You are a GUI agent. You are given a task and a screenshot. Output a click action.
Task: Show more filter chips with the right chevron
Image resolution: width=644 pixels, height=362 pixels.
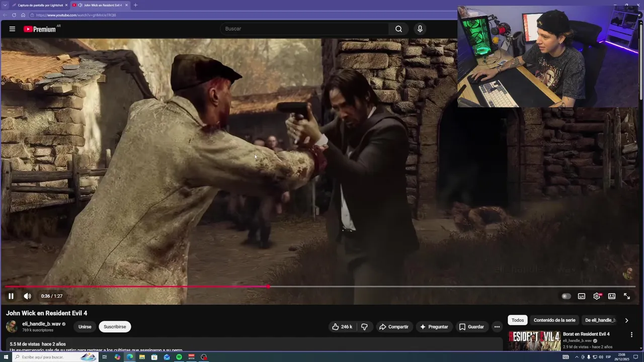coord(626,320)
